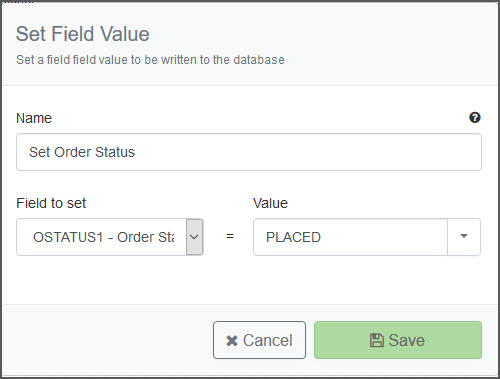Click the Name field label
Viewport: 500px width, 379px height.
34,118
